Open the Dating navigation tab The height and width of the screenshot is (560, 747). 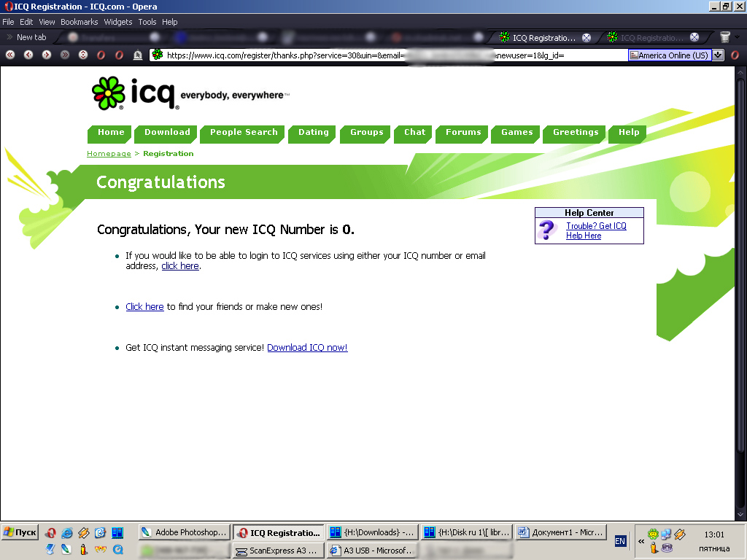tap(314, 133)
